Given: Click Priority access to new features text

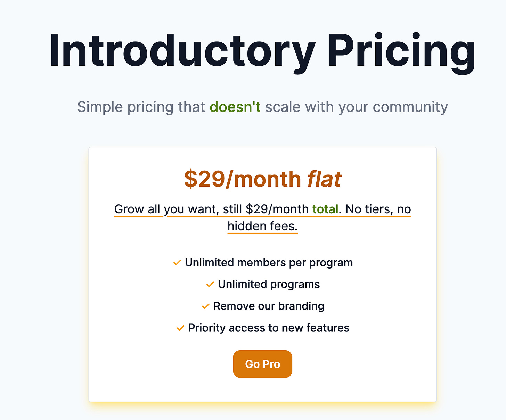Looking at the screenshot, I should pos(269,328).
